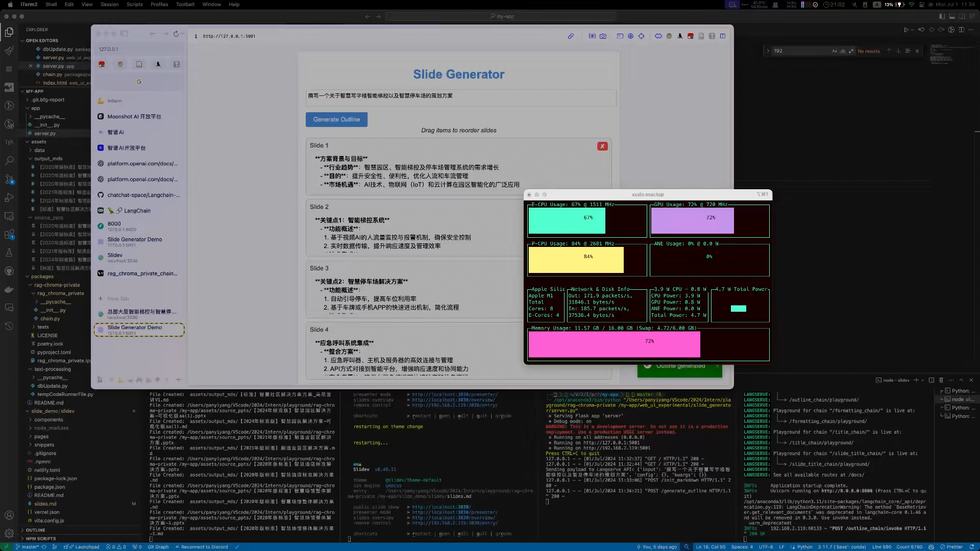Toggle Match Whole Word in find widget

tap(843, 51)
